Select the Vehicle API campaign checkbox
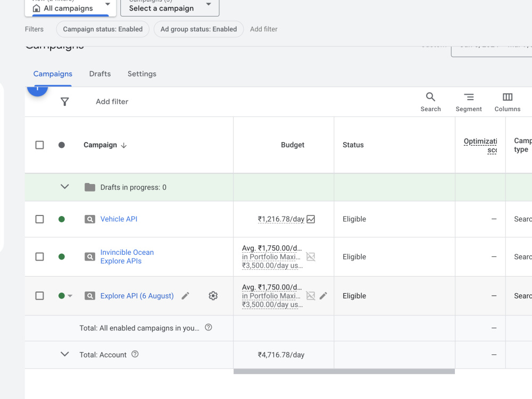This screenshot has height=399, width=532. (40, 219)
